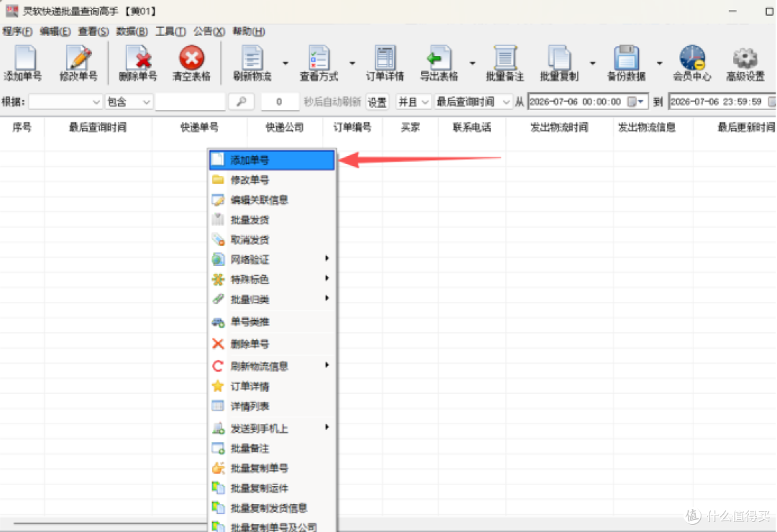This screenshot has width=777, height=532.
Task: Choose 订单详情 star item in context menu
Action: tap(271, 386)
